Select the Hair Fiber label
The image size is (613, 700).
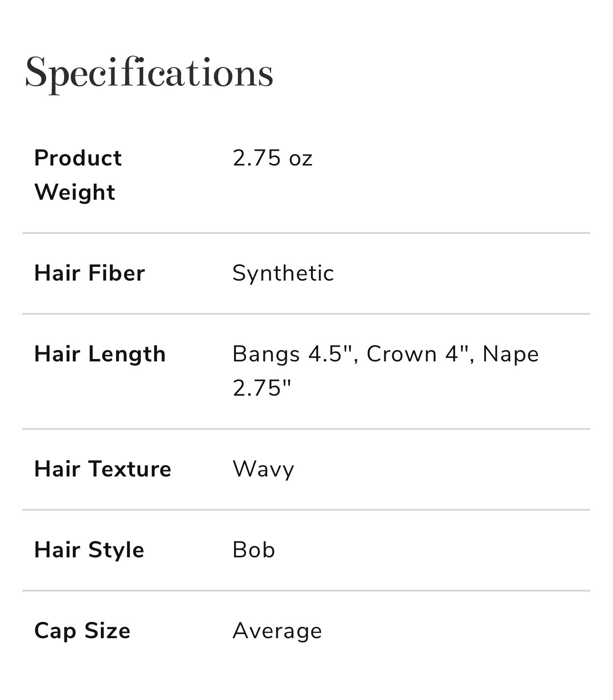point(89,273)
